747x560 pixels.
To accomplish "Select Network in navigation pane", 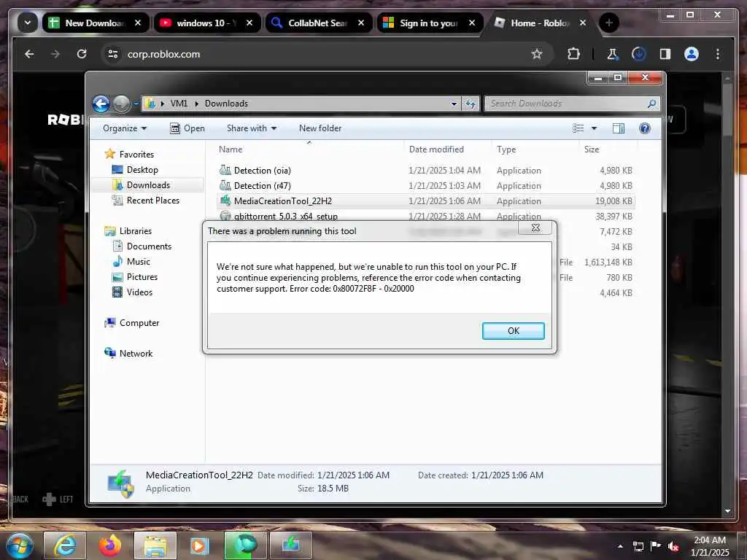I will [x=136, y=354].
